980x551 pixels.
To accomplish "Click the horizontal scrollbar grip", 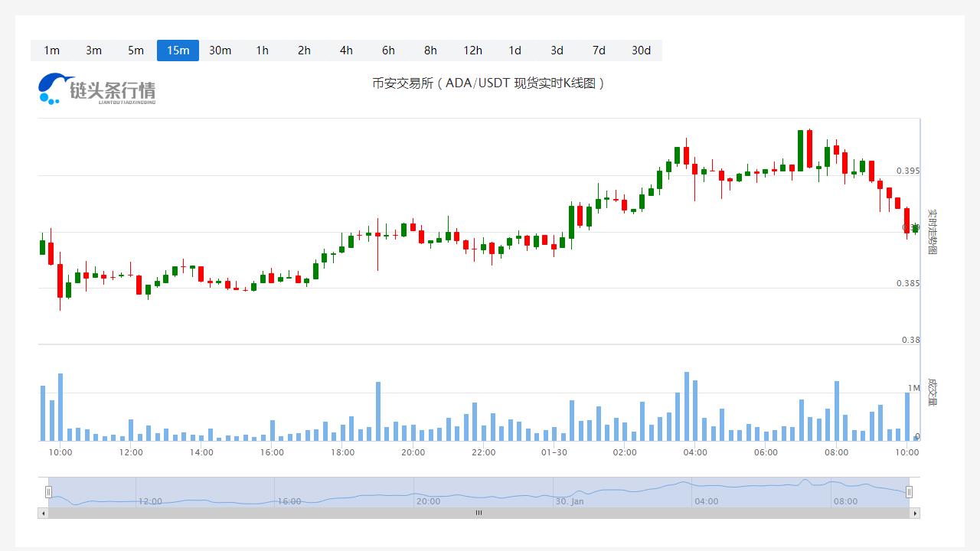I will (479, 513).
